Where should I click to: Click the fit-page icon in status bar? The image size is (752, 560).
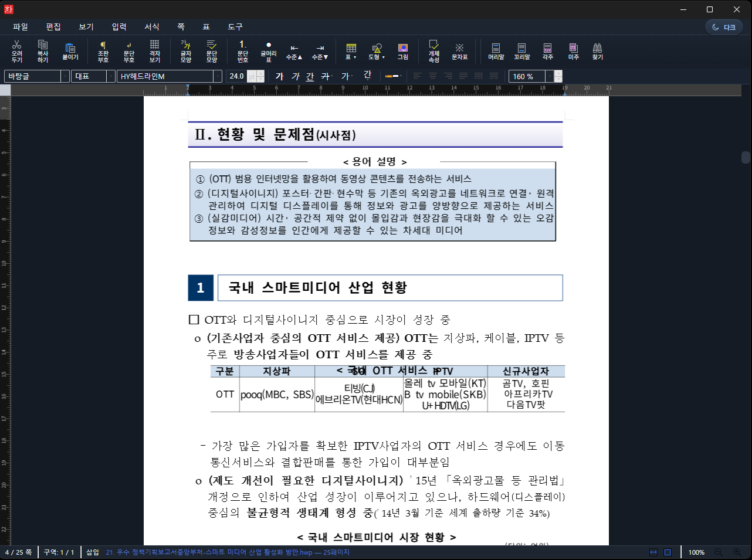pos(668,552)
